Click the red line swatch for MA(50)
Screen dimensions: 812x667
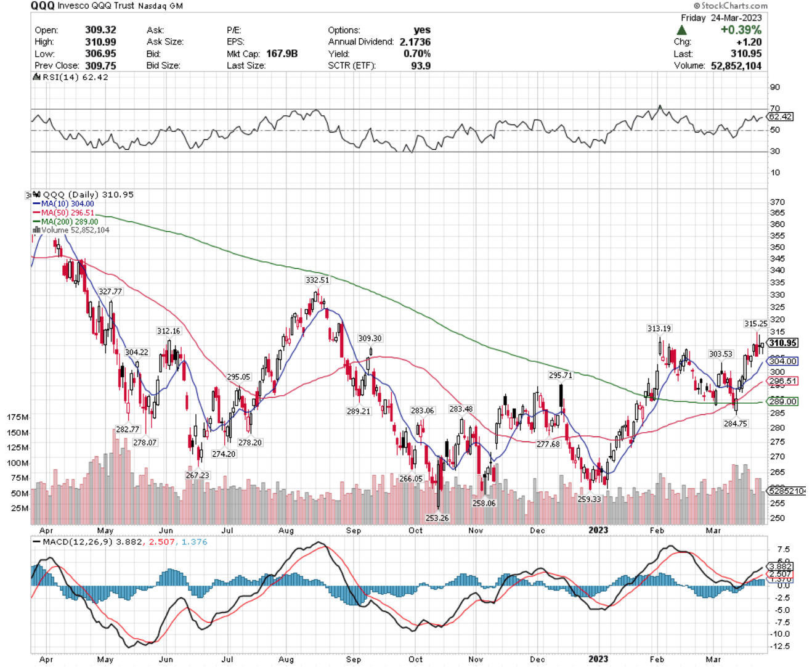[x=36, y=213]
